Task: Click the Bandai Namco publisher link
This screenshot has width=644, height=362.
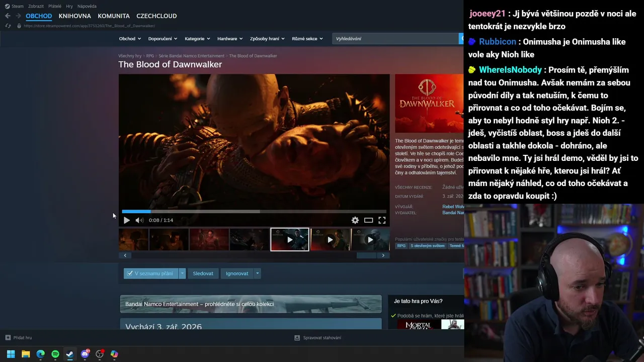Action: click(x=453, y=213)
